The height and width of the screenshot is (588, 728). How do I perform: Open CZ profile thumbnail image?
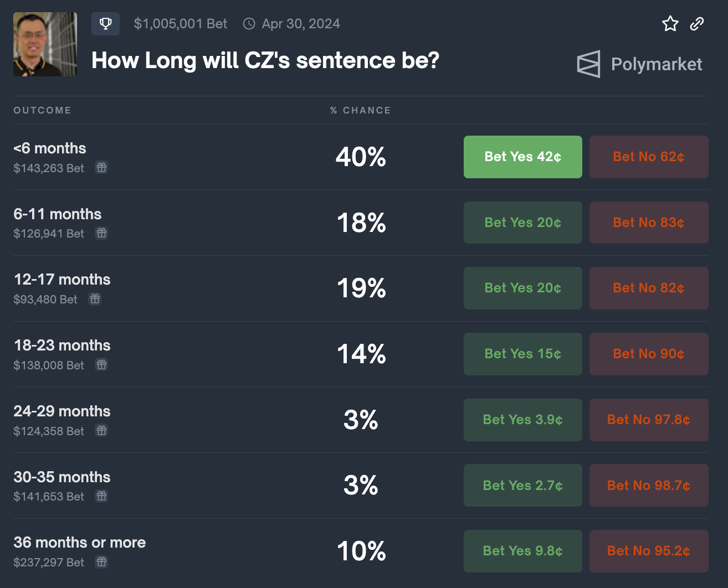pyautogui.click(x=45, y=44)
